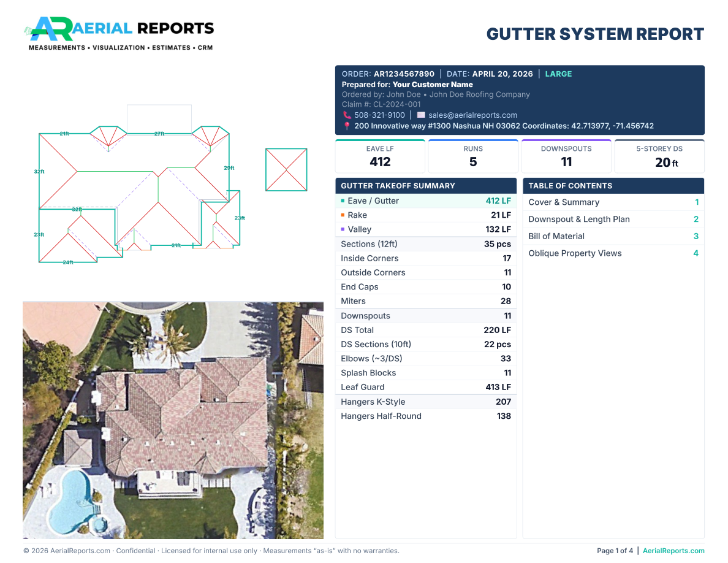728x563 pixels.
Task: Select the DOWNSPOUTS 11 card
Action: tap(566, 156)
